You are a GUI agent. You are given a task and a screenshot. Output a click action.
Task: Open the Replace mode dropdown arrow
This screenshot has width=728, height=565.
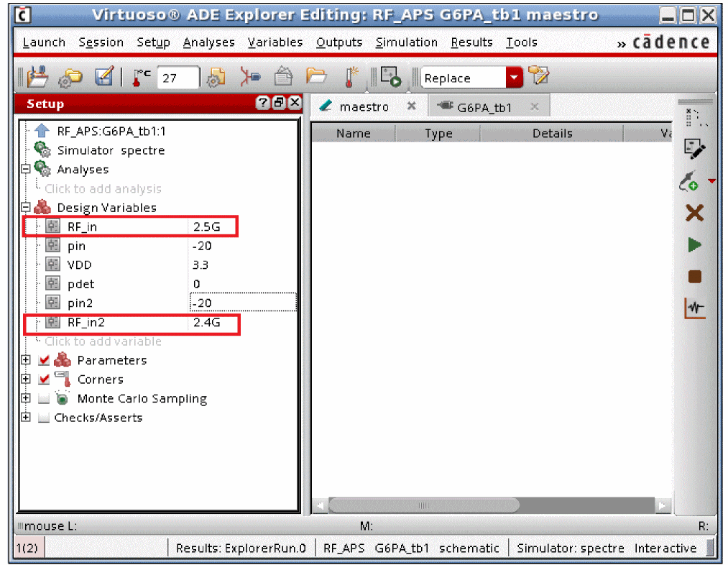514,78
